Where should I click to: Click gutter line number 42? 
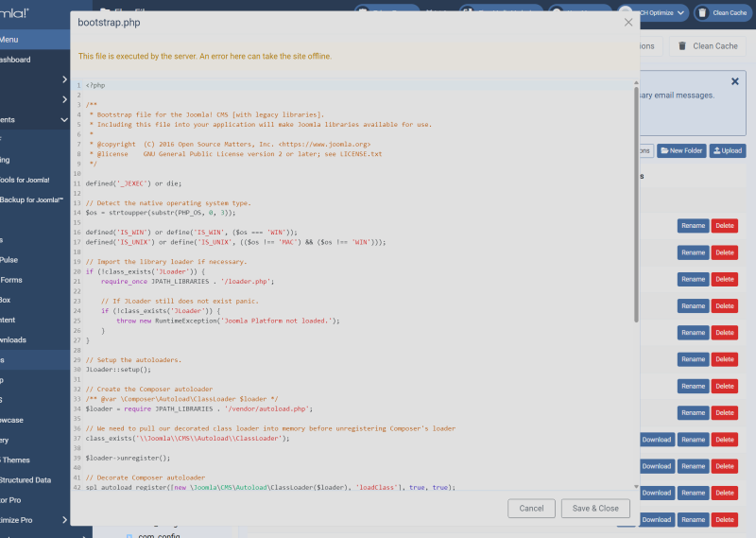click(77, 487)
